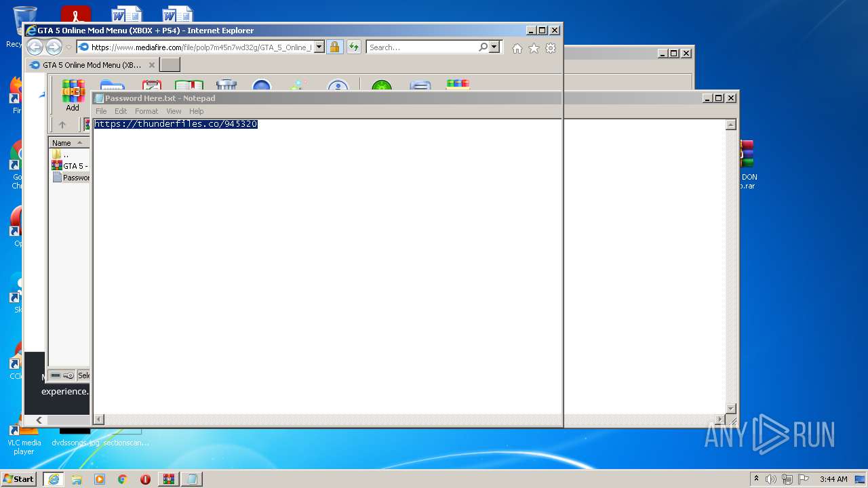Click the Show Desktop strip beside the clock

click(861, 479)
